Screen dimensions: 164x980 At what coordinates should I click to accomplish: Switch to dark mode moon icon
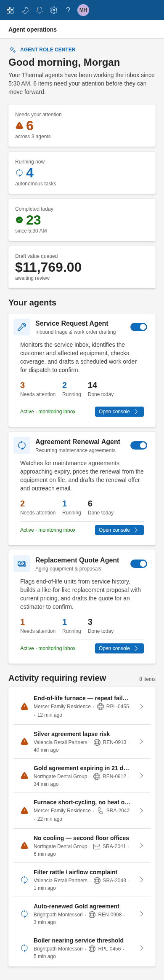[25, 10]
